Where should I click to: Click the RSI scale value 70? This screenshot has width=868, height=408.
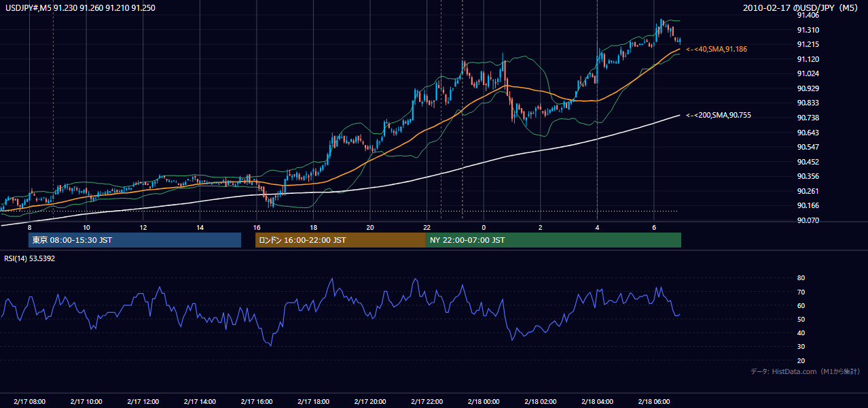pyautogui.click(x=801, y=292)
